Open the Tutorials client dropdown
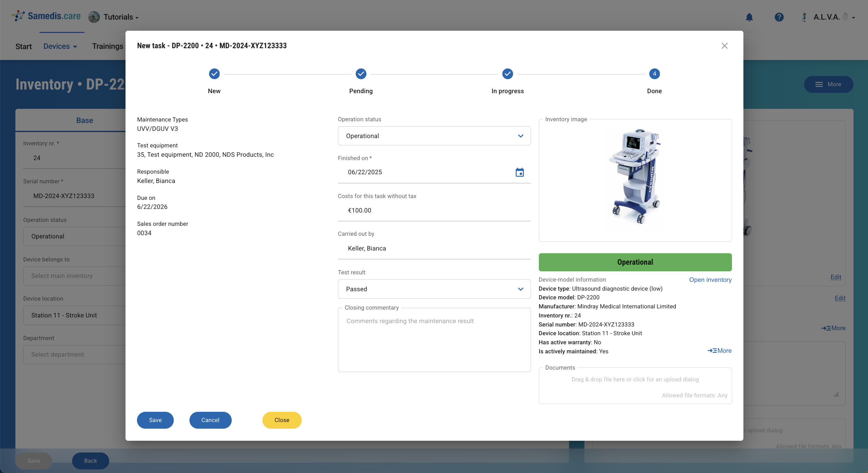This screenshot has height=473, width=868. (120, 17)
